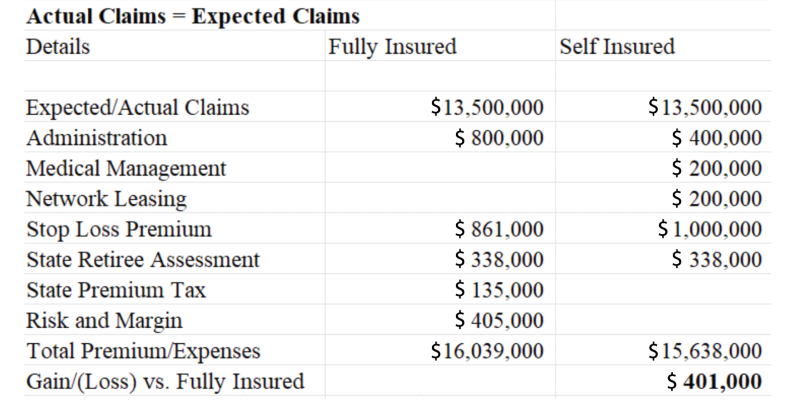Select the Fully Insured column header
The width and height of the screenshot is (800, 400).
click(392, 47)
